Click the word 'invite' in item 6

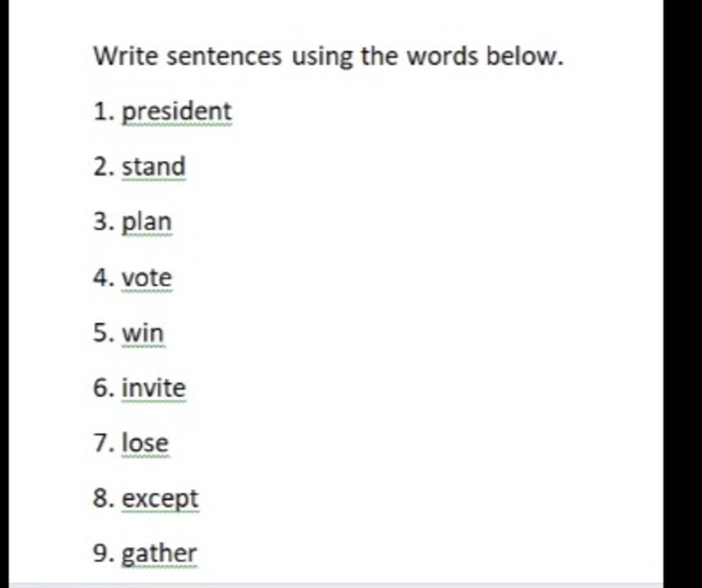tap(154, 387)
